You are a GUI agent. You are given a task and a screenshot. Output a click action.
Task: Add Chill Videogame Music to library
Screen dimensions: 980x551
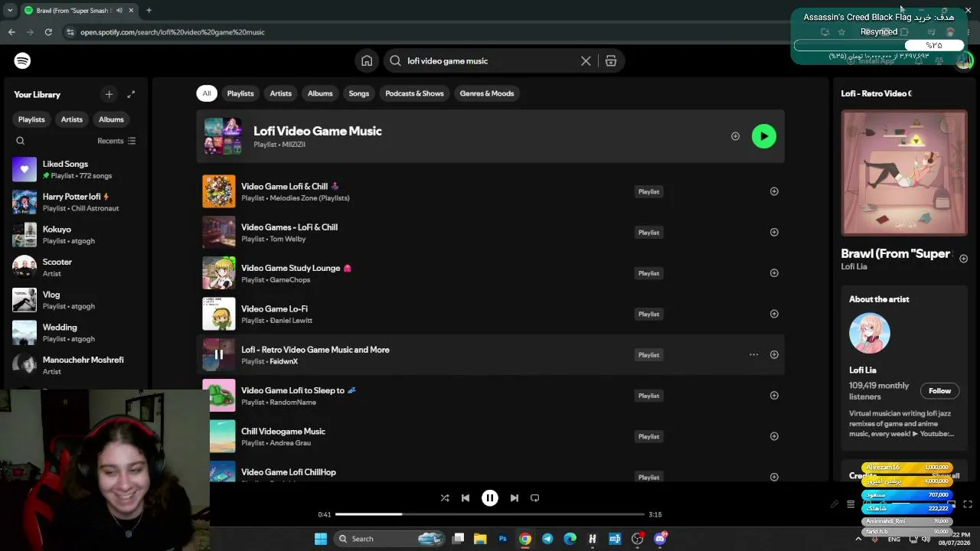774,436
